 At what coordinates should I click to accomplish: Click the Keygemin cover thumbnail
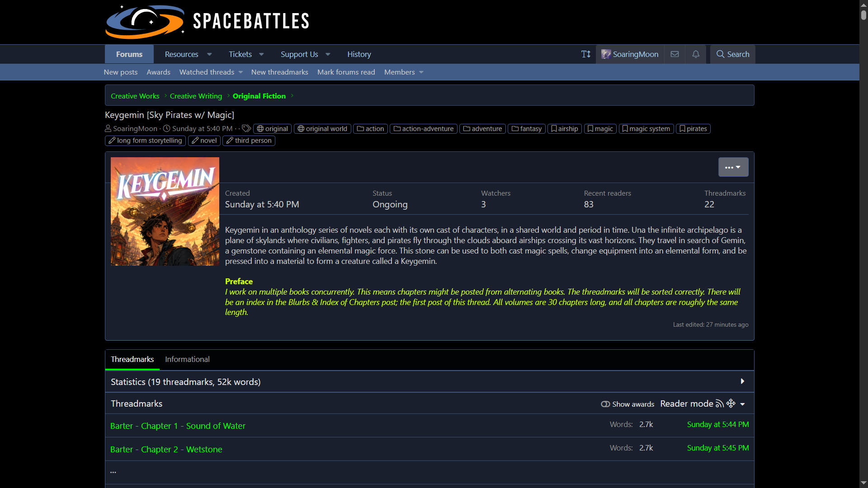point(165,211)
